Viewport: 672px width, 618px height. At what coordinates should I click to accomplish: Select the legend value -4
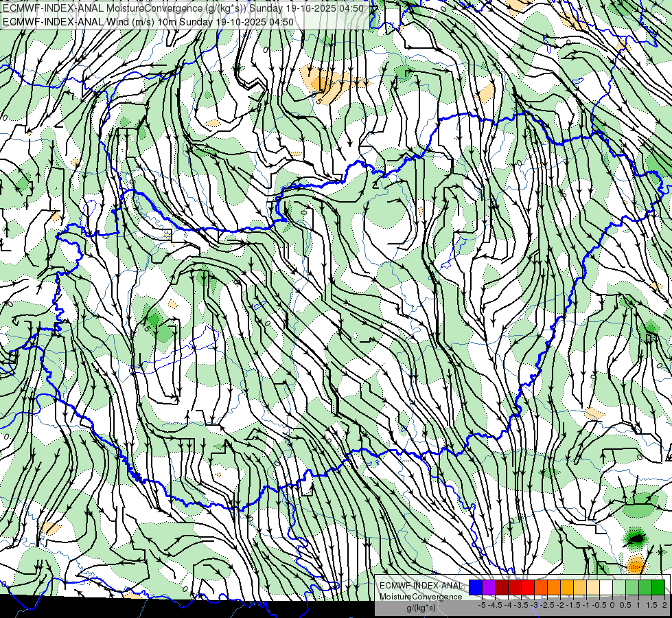tap(508, 605)
